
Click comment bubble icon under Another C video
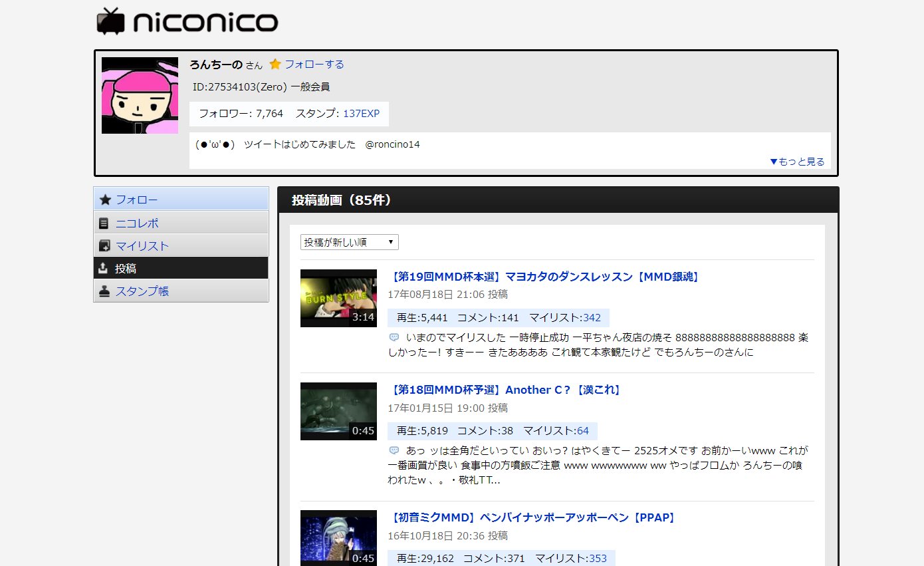pyautogui.click(x=394, y=450)
